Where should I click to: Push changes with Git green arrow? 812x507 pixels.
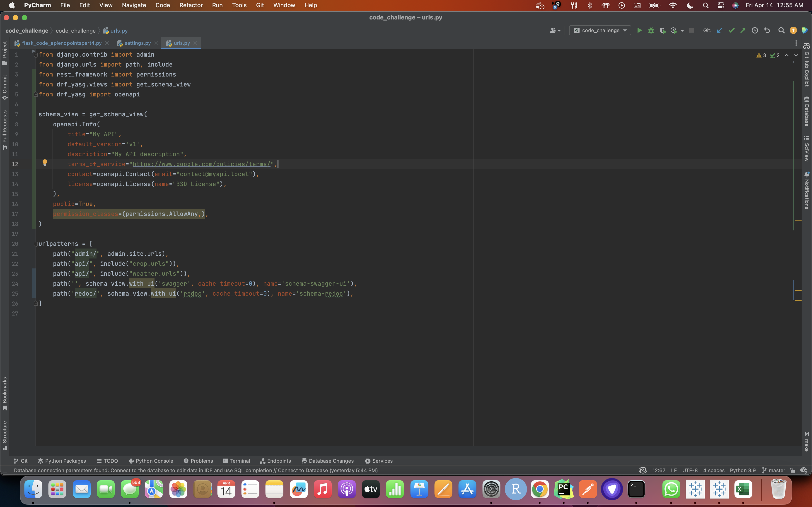click(x=743, y=31)
